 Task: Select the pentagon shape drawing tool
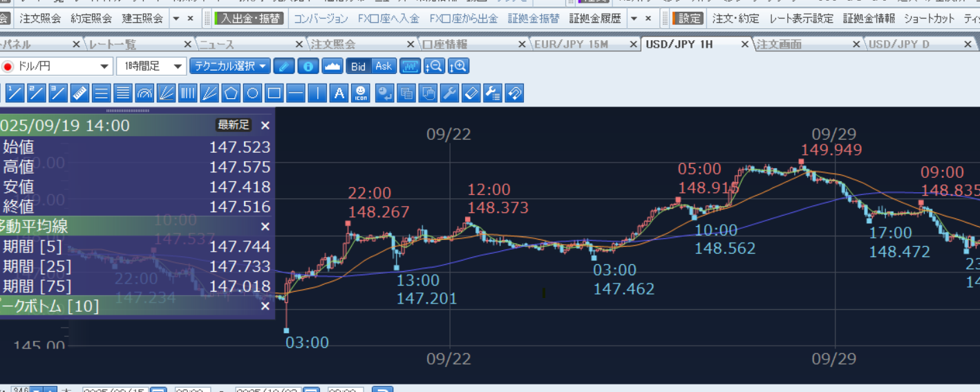pos(232,93)
